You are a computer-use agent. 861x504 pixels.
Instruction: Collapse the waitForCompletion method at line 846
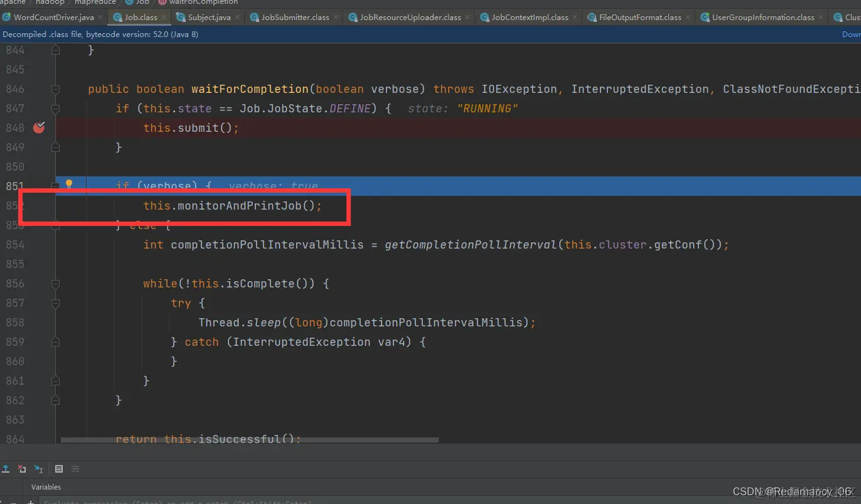55,89
